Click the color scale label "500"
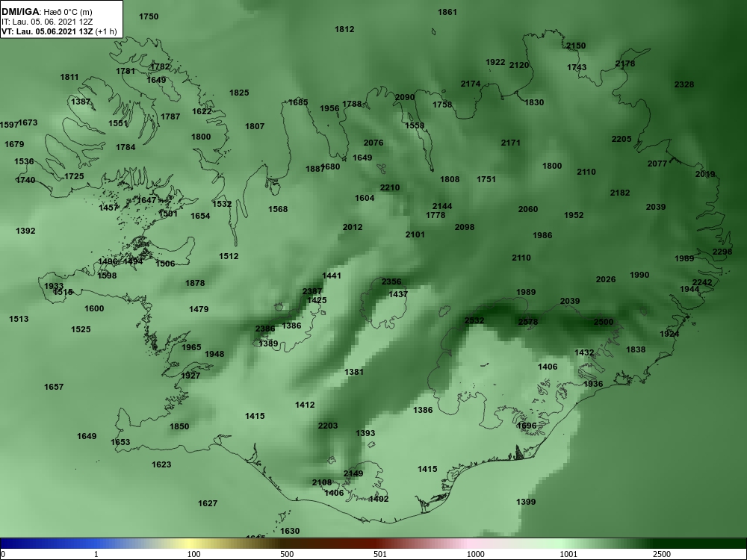Screen dimensions: 747x560 point(288,554)
